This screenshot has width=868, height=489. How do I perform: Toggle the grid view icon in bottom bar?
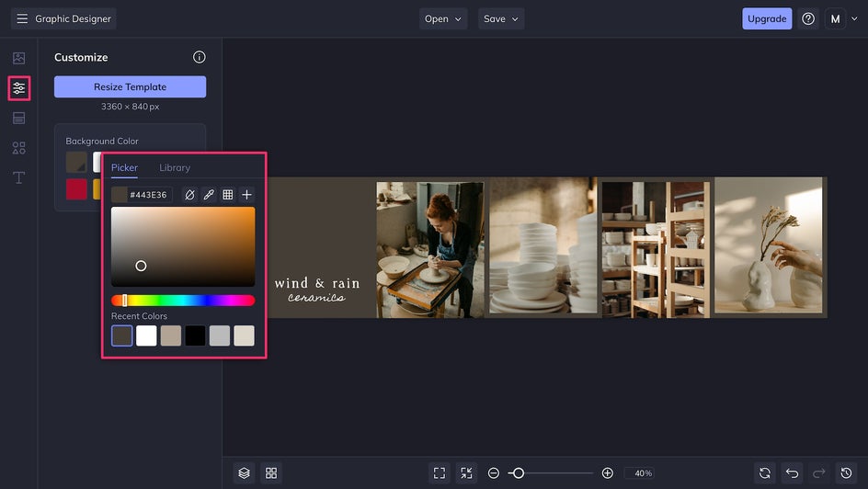click(271, 473)
